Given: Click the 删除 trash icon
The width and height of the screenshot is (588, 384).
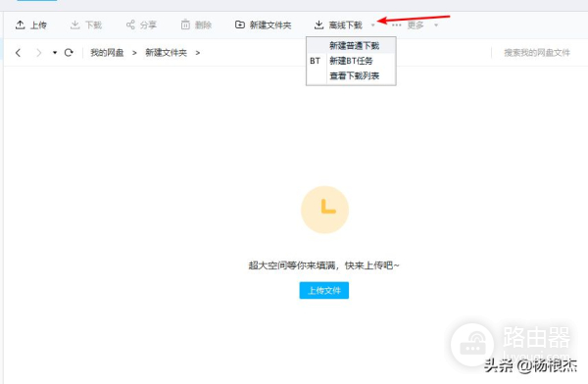Looking at the screenshot, I should click(185, 24).
